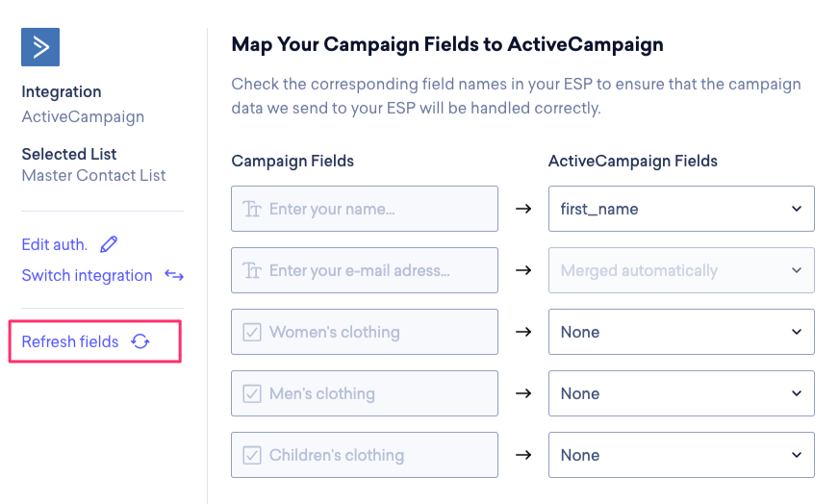The width and height of the screenshot is (839, 504).
Task: Open the Merged automatically dropdown
Action: [681, 270]
